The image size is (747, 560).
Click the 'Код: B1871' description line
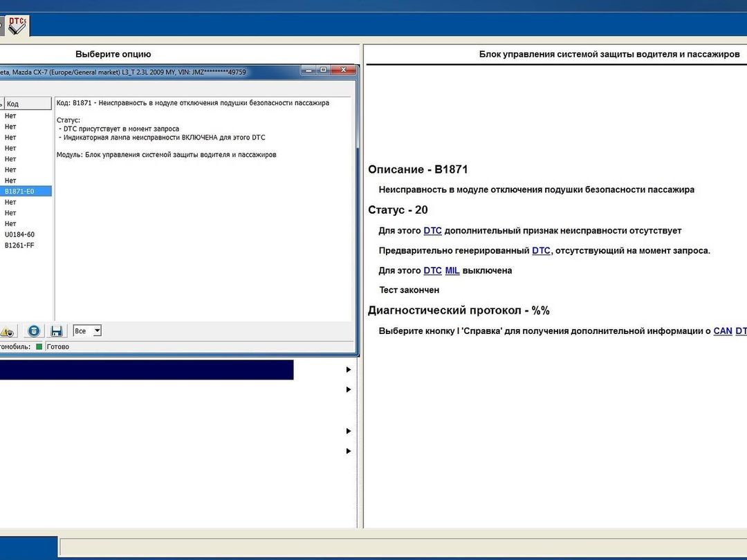click(x=192, y=103)
